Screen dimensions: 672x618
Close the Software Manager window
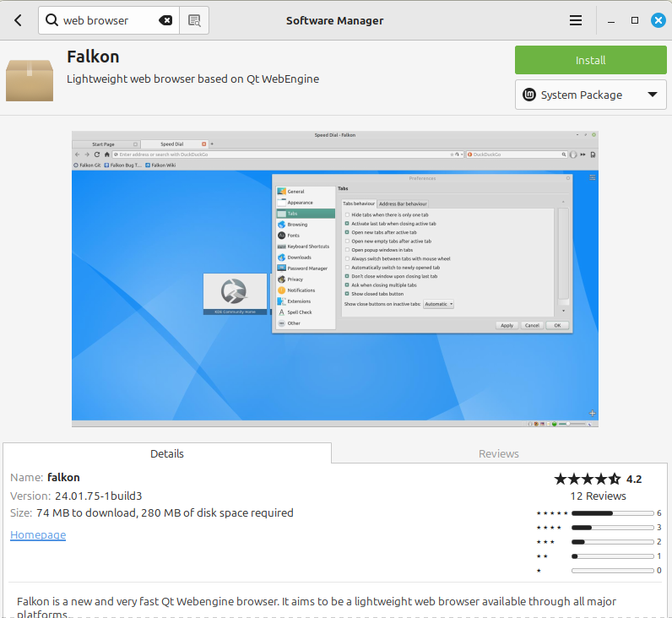tap(658, 20)
